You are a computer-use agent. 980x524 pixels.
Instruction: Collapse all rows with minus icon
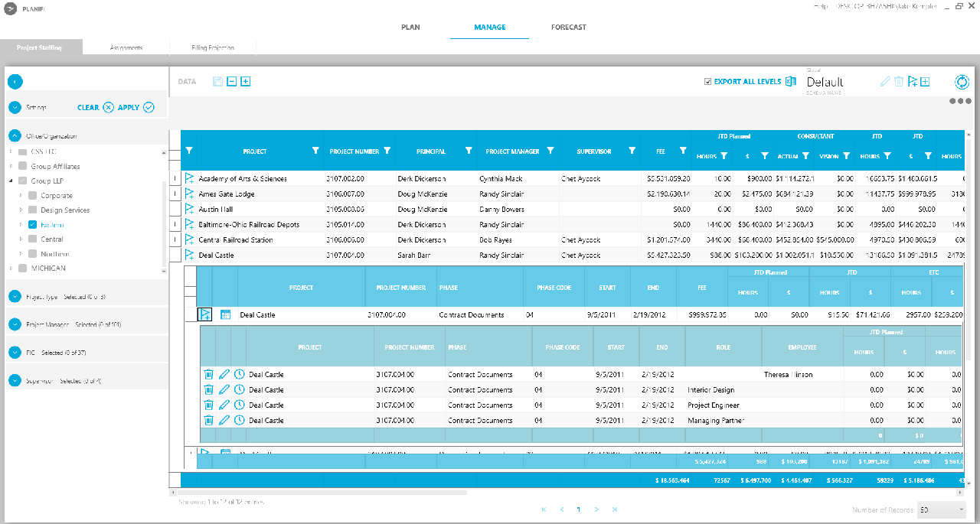point(232,81)
